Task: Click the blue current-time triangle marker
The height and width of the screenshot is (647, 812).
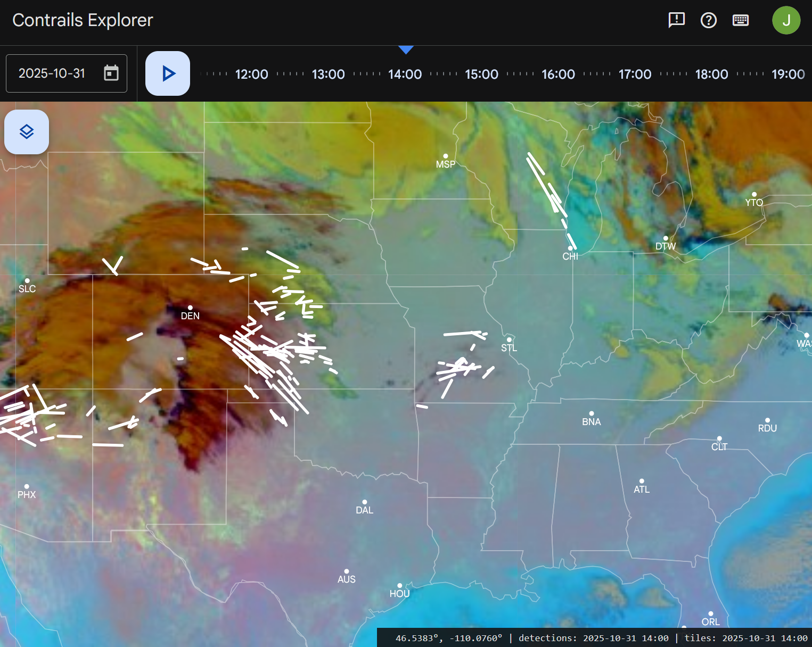Action: point(406,49)
